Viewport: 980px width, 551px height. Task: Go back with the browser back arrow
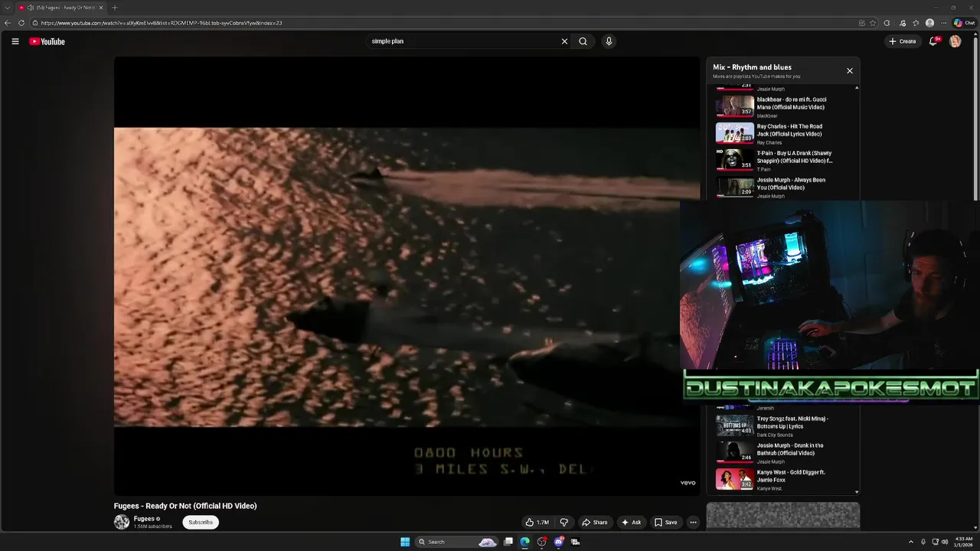click(x=8, y=23)
